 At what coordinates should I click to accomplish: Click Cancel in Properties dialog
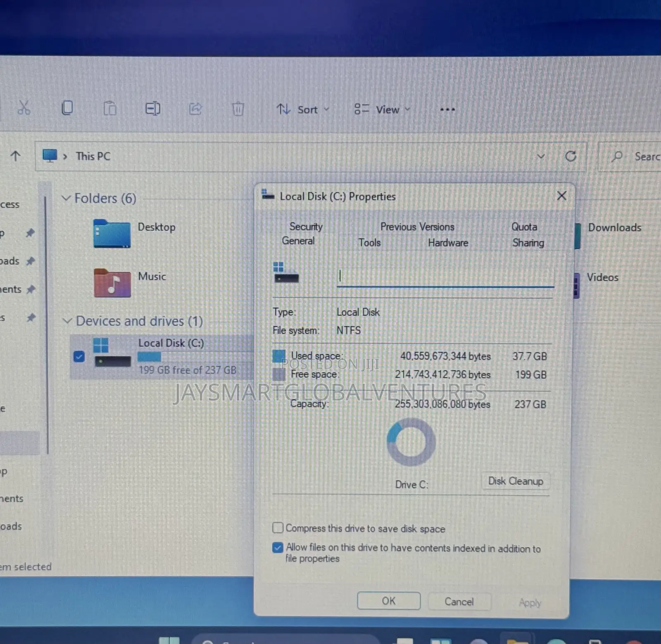click(459, 601)
